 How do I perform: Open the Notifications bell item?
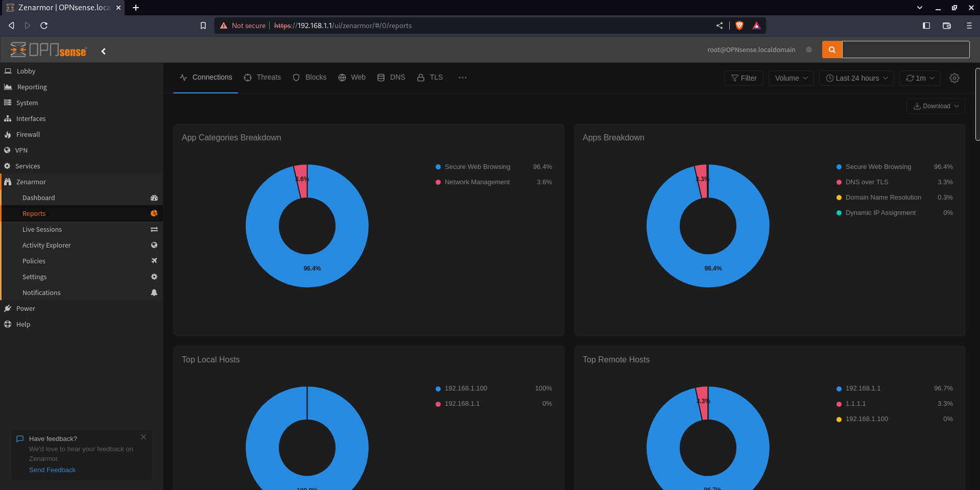[x=82, y=292]
